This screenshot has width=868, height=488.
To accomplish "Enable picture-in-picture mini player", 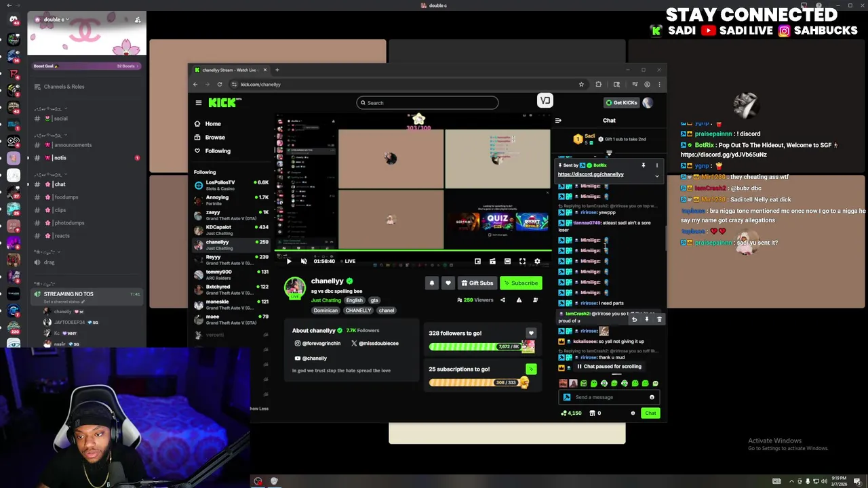I will (x=477, y=262).
